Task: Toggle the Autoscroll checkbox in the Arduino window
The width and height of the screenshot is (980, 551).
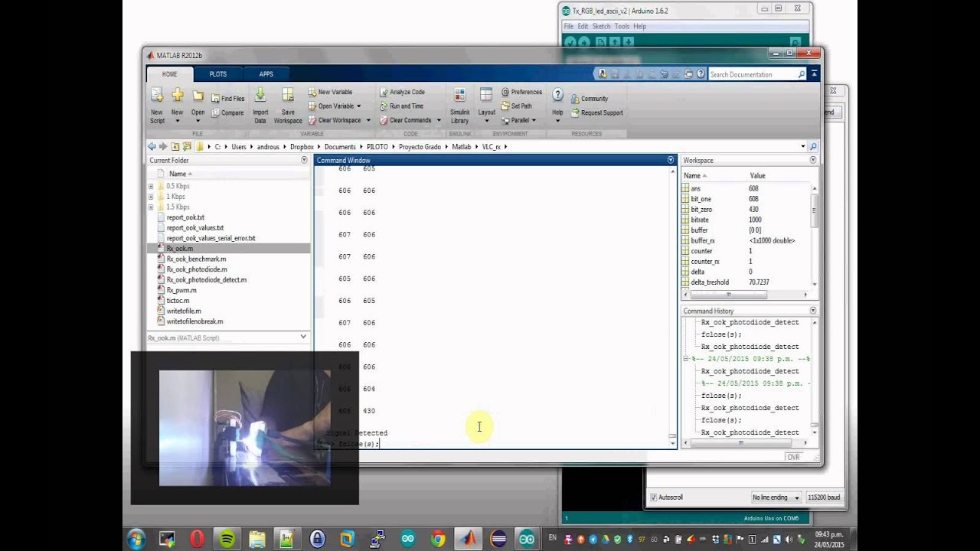Action: coord(653,497)
